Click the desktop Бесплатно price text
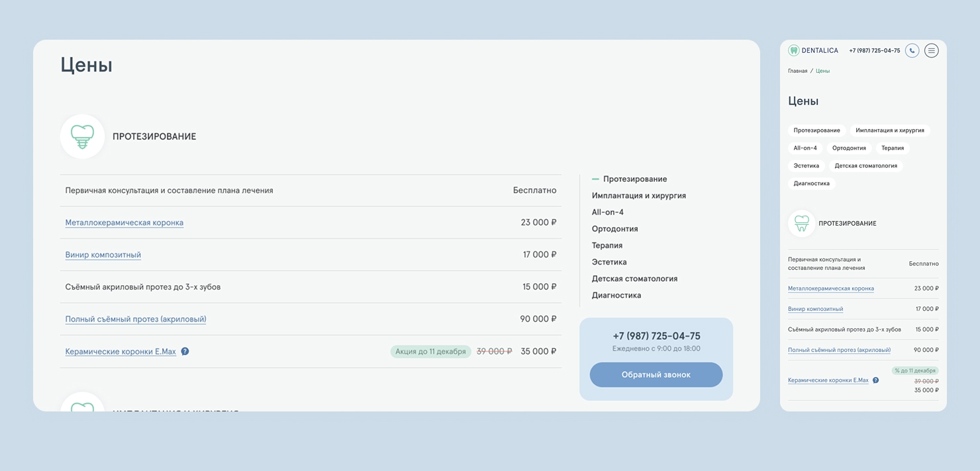Viewport: 980px width, 471px height. click(535, 191)
